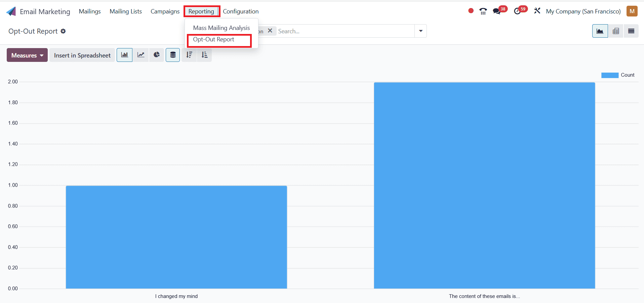Toggle the Count legend color swatch
This screenshot has width=644, height=303.
[x=610, y=75]
